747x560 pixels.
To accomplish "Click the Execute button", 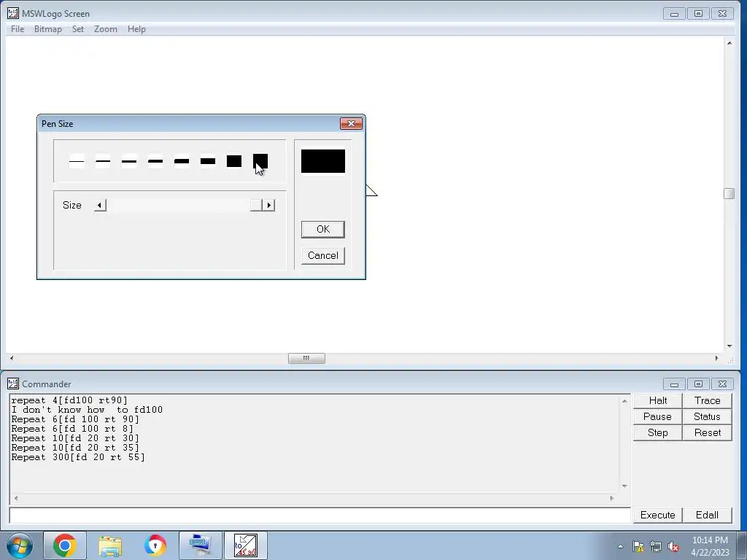I will click(658, 516).
